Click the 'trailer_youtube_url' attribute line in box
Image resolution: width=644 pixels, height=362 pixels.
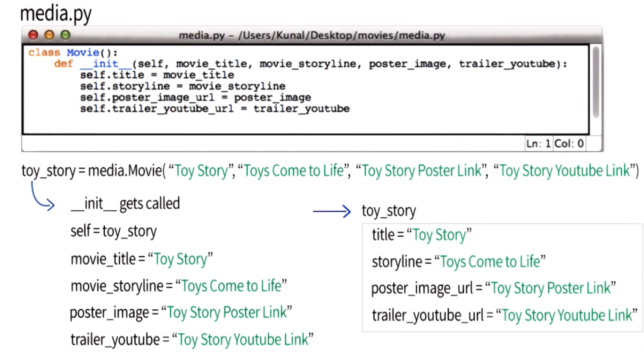[505, 315]
